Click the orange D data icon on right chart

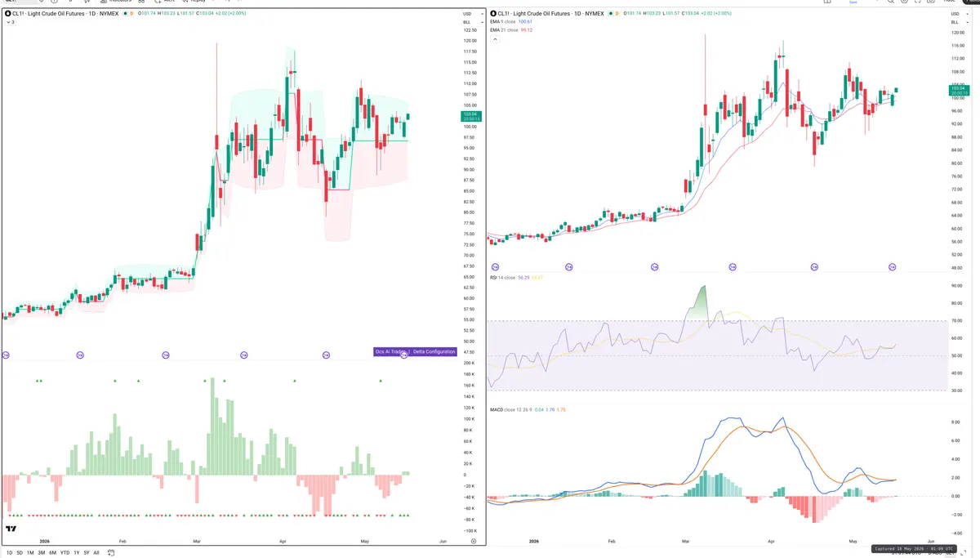coord(617,15)
